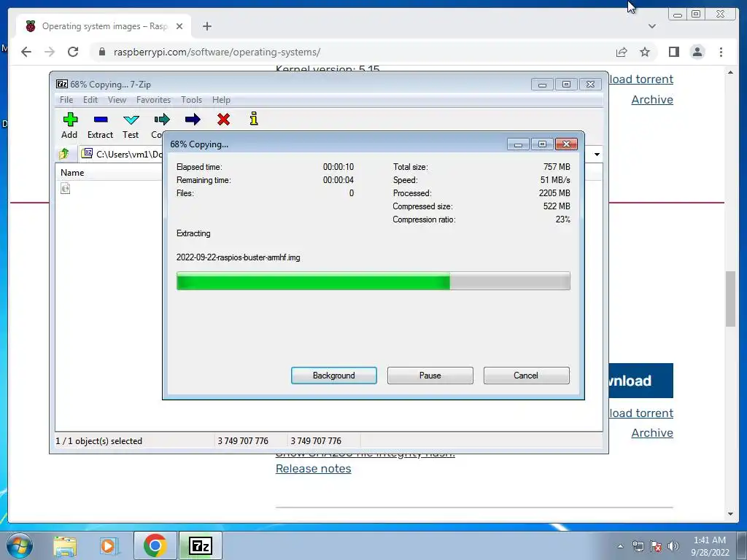Toggle Chrome side panel icon

tap(673, 52)
